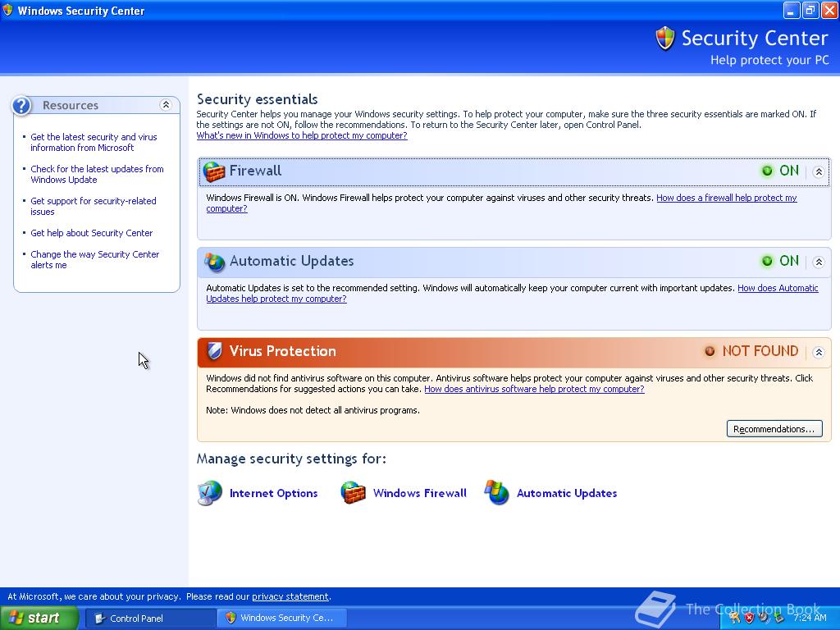840x630 pixels.
Task: Open What's new in Windows link
Action: (x=302, y=135)
